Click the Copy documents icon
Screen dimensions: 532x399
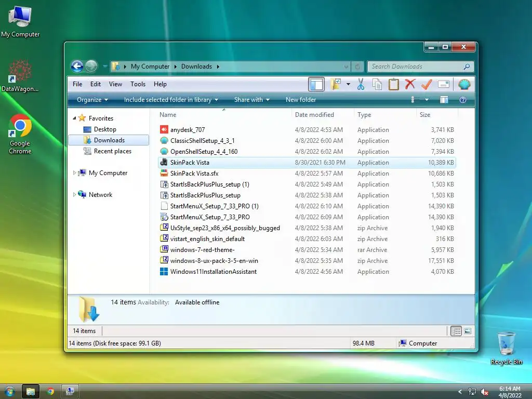coord(377,84)
